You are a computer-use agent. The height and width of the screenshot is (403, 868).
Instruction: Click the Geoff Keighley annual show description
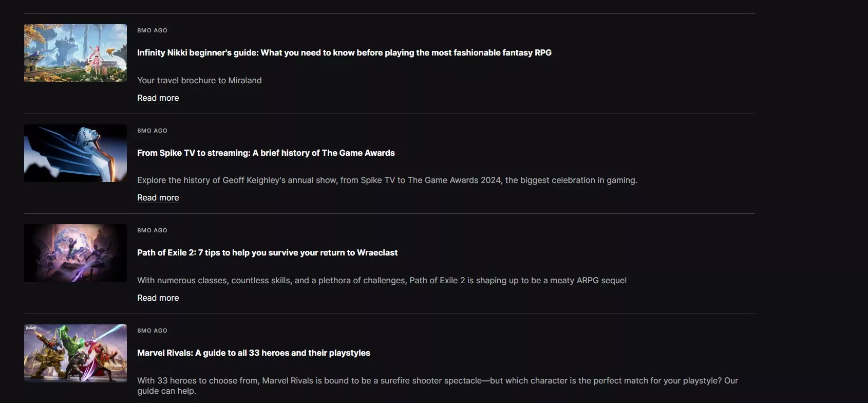387,180
